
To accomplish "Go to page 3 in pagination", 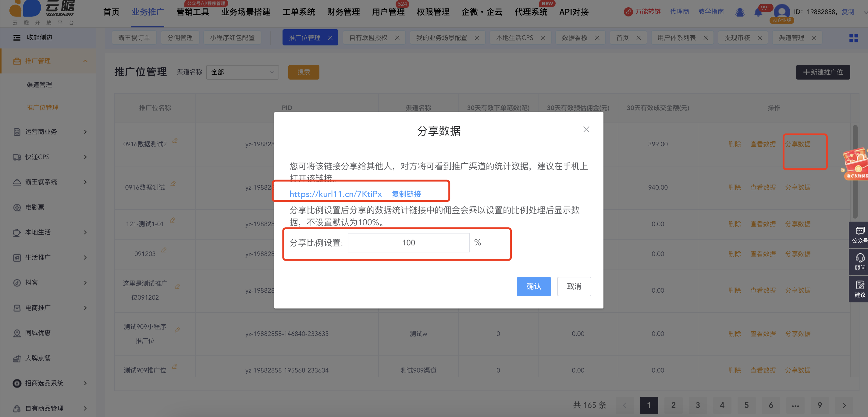I will coord(698,405).
